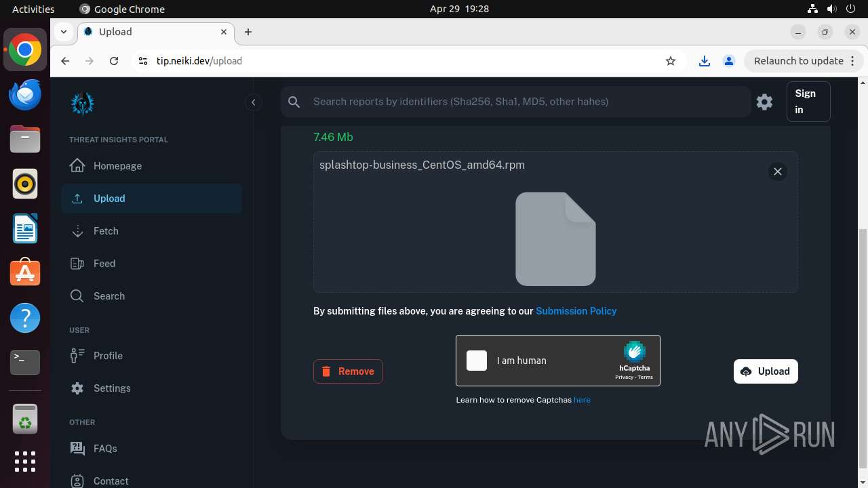Open Terminal from the dock
Image resolution: width=868 pixels, height=488 pixels.
click(x=25, y=363)
